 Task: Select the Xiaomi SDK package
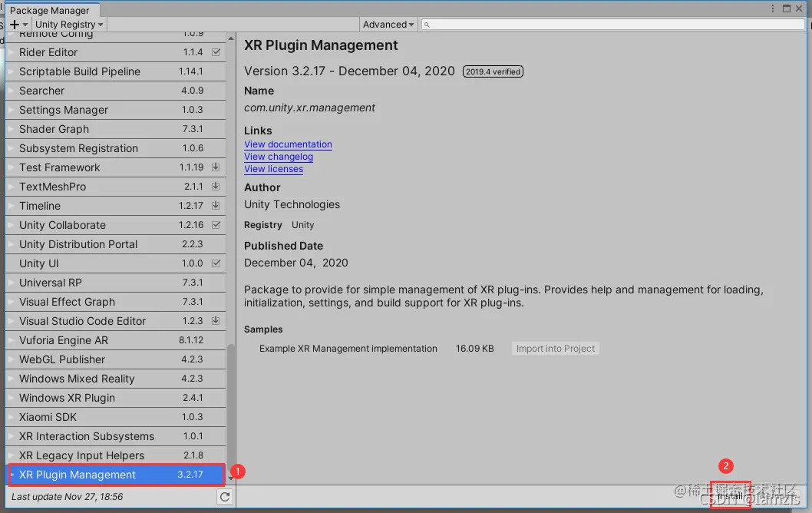[115, 416]
